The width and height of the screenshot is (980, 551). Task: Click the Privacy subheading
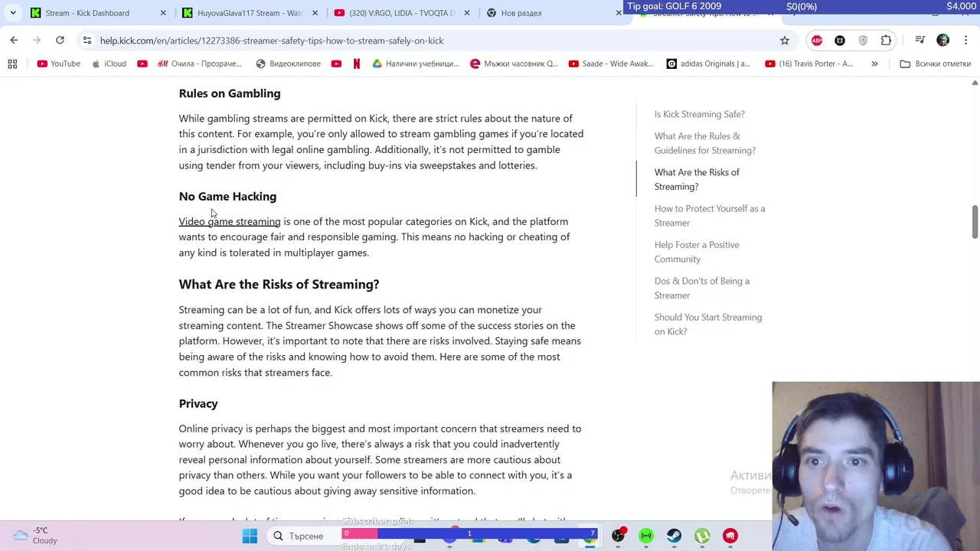(198, 403)
